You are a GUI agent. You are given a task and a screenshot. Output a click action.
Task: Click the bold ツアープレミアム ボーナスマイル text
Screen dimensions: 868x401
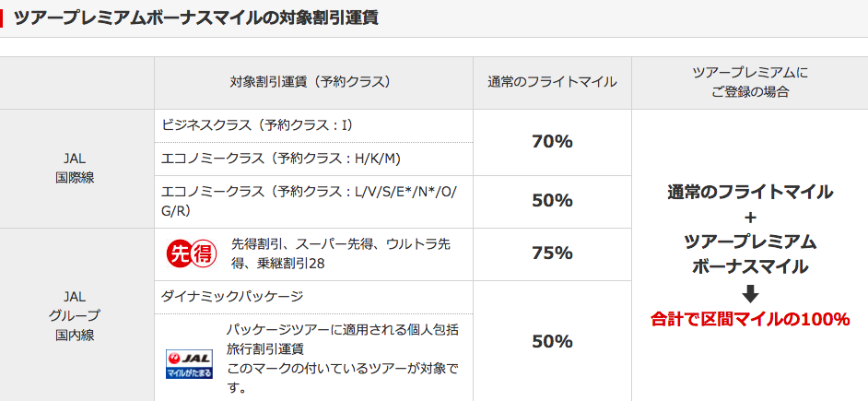point(750,254)
